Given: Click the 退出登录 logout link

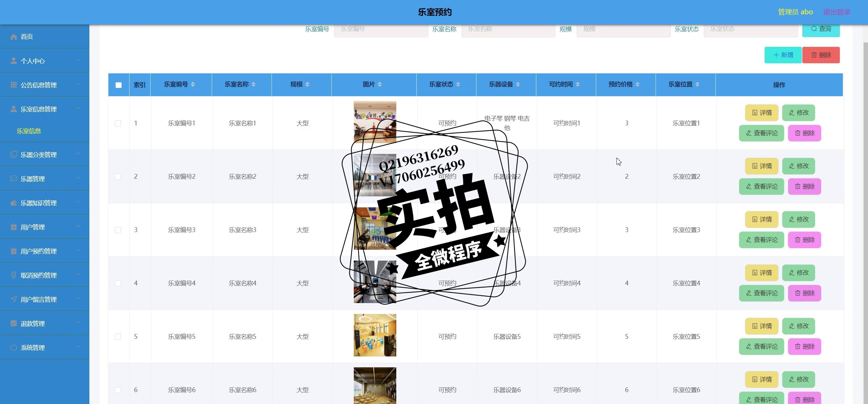Looking at the screenshot, I should [836, 12].
